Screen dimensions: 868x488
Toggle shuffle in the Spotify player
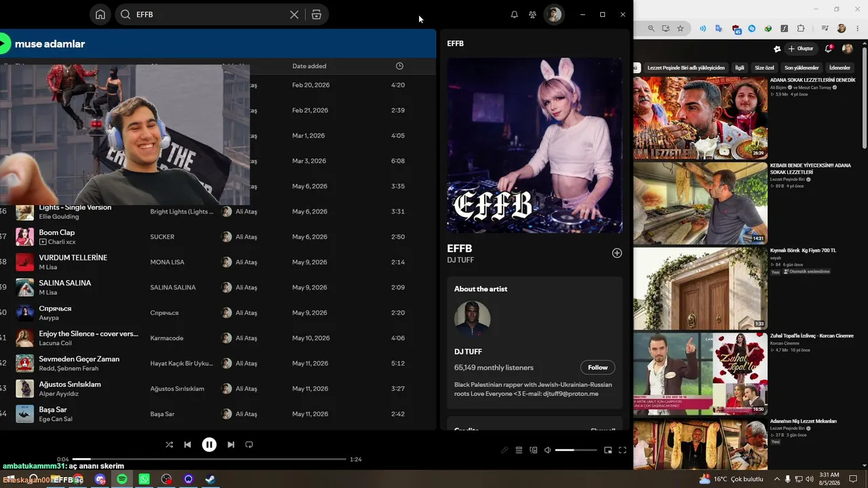(169, 445)
